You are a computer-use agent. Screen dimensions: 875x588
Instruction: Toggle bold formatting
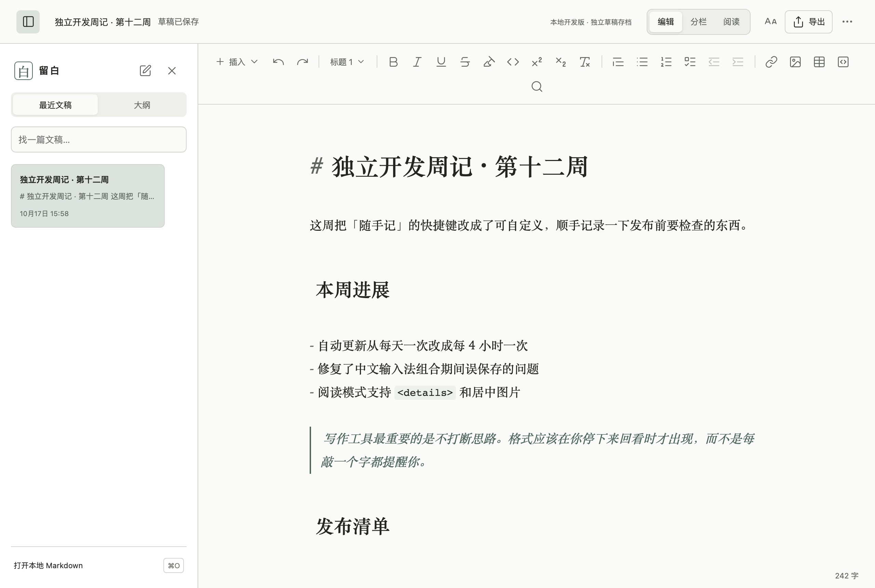(x=393, y=62)
